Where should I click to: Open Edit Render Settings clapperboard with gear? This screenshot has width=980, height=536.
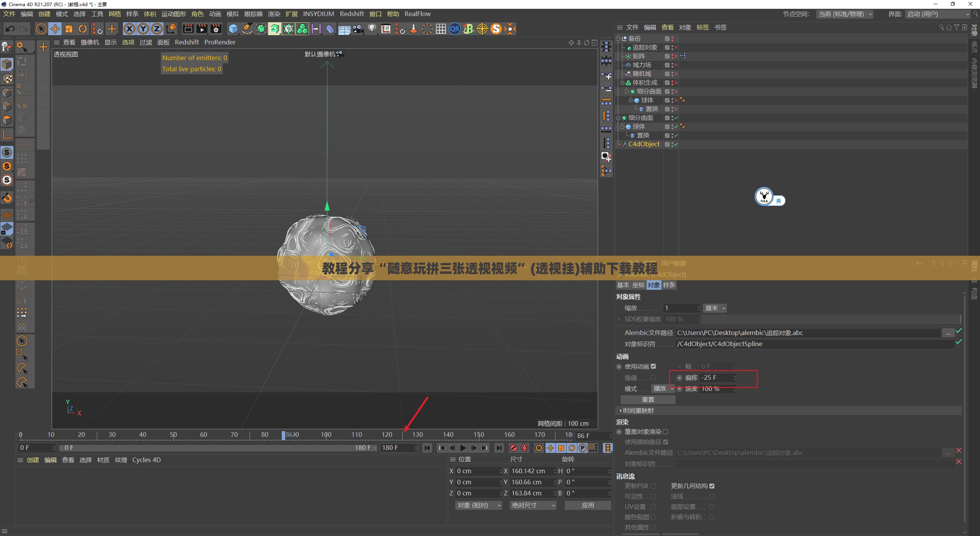click(x=216, y=29)
